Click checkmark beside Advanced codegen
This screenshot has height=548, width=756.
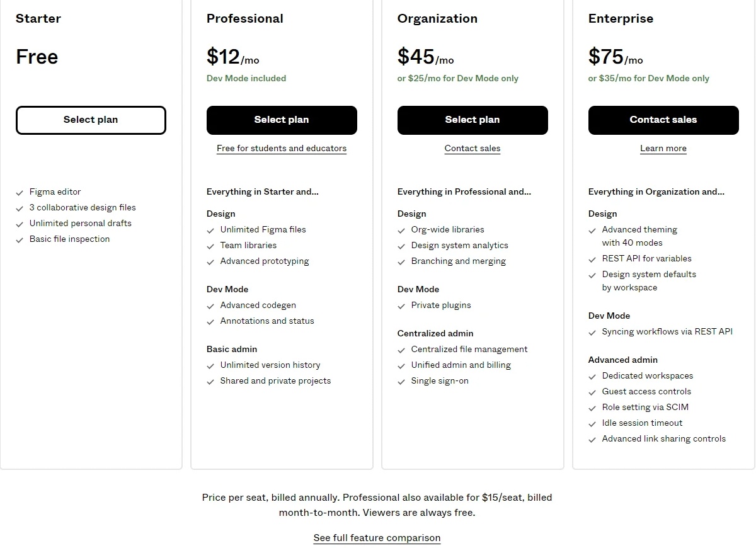[211, 305]
